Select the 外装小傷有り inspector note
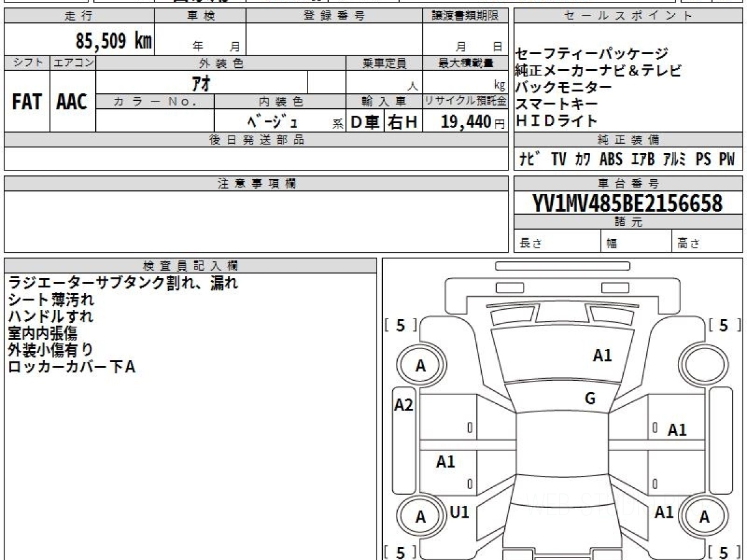 pos(50,350)
